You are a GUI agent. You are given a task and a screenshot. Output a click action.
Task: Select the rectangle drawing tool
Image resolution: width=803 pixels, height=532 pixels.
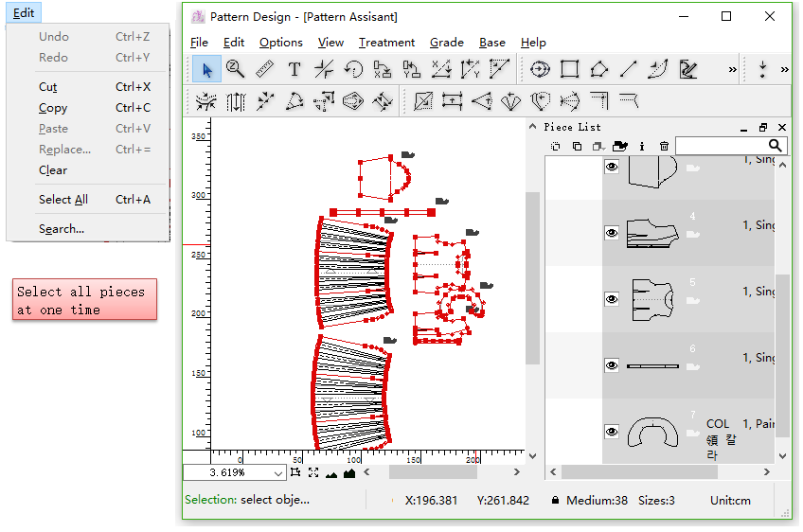click(x=569, y=69)
